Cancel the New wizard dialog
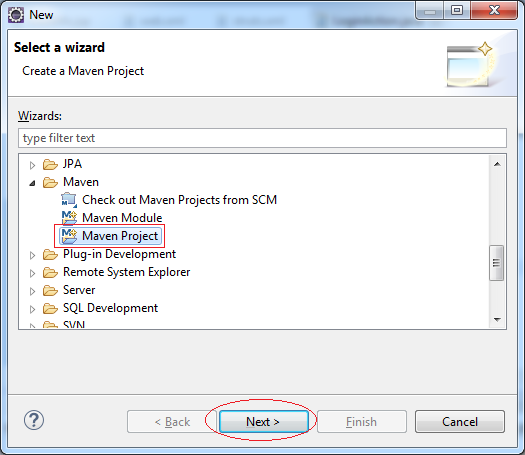Viewport: 525px width, 455px height. pyautogui.click(x=460, y=422)
